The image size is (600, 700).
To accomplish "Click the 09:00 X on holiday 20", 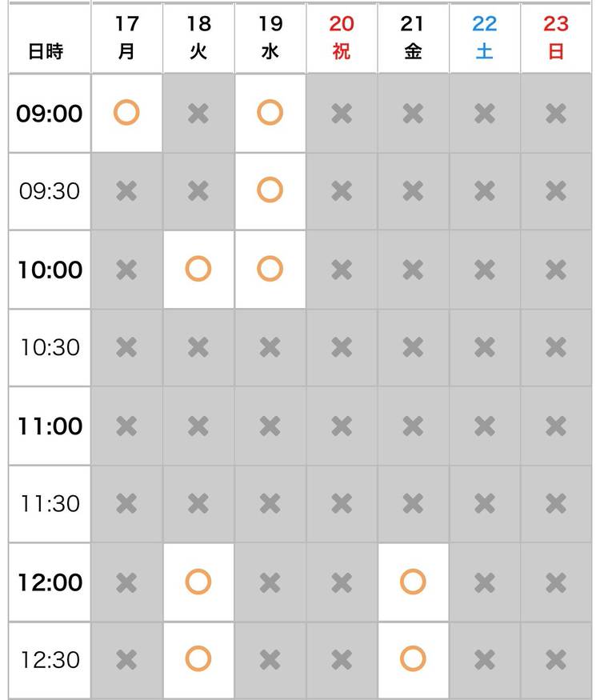I will pyautogui.click(x=342, y=114).
